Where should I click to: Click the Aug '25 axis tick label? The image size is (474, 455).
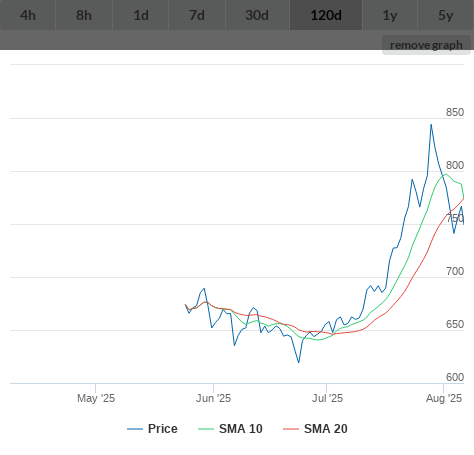pos(444,398)
